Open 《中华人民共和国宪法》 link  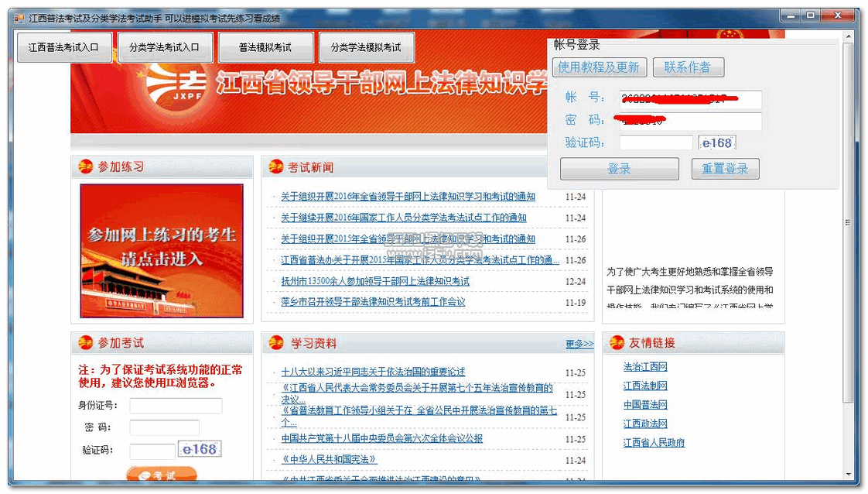pos(330,459)
